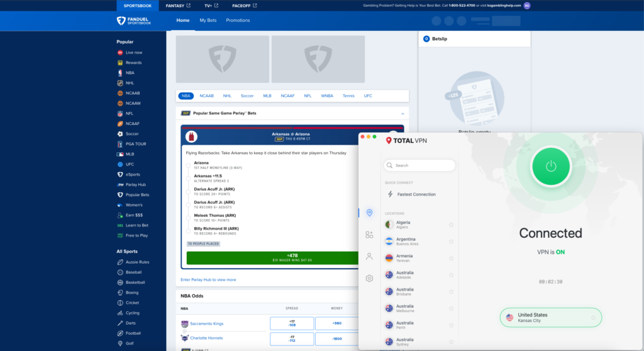Open Free to Play in sidebar

click(x=132, y=235)
